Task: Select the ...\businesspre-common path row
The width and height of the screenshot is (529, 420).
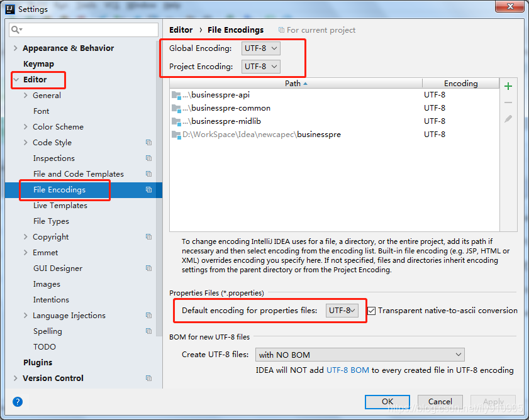Action: 335,108
